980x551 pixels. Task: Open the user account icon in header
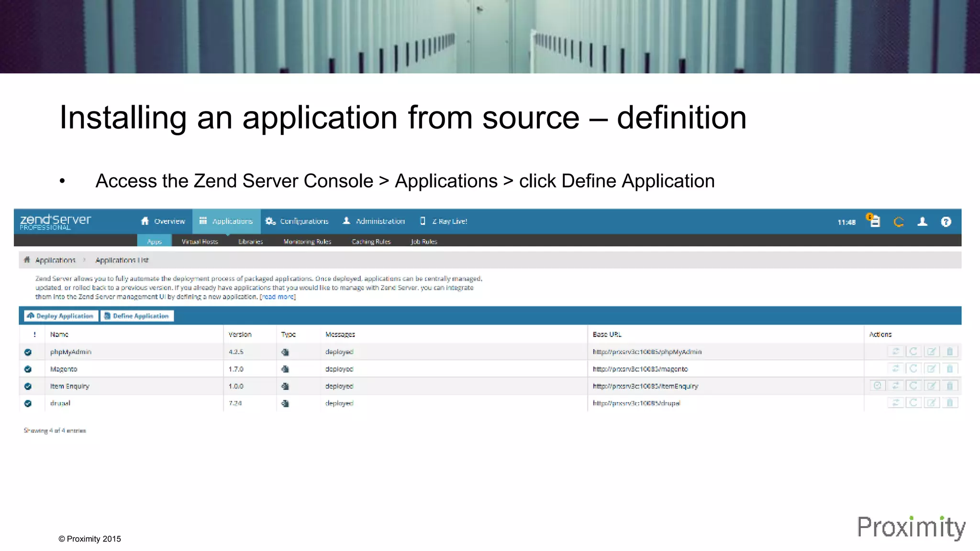point(922,221)
